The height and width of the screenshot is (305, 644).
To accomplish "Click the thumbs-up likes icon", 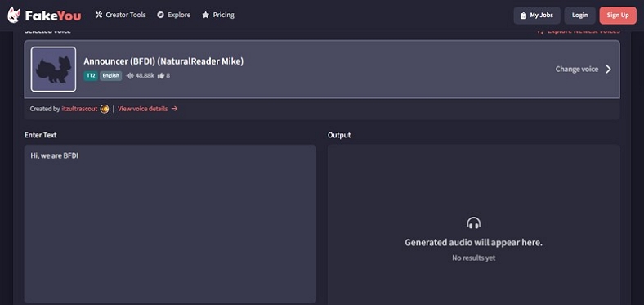I will pyautogui.click(x=161, y=75).
